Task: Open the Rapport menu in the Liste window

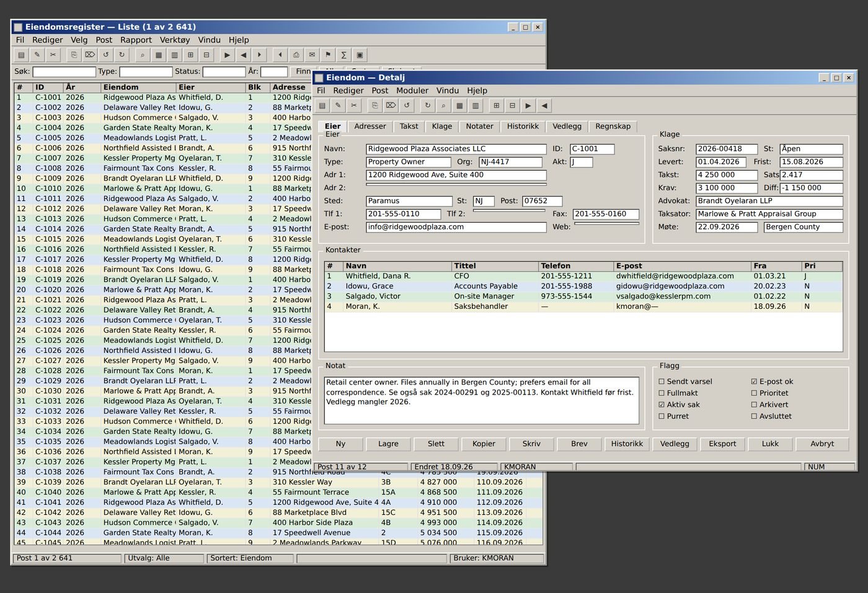Action: (136, 40)
